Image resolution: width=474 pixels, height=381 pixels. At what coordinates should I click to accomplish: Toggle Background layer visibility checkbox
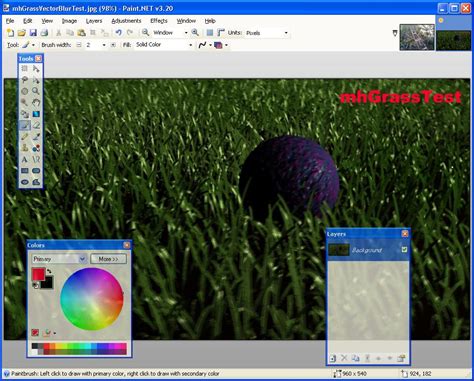[x=404, y=250]
